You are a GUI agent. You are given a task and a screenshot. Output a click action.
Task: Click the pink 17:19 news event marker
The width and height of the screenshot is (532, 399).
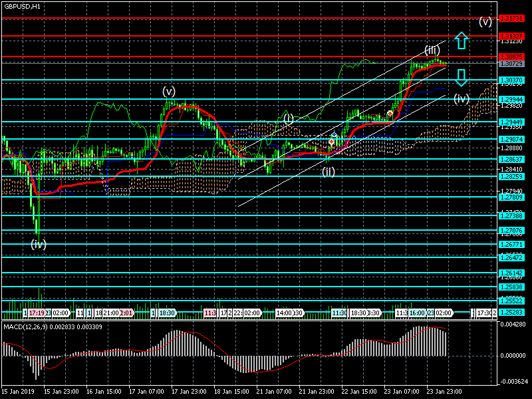click(37, 312)
